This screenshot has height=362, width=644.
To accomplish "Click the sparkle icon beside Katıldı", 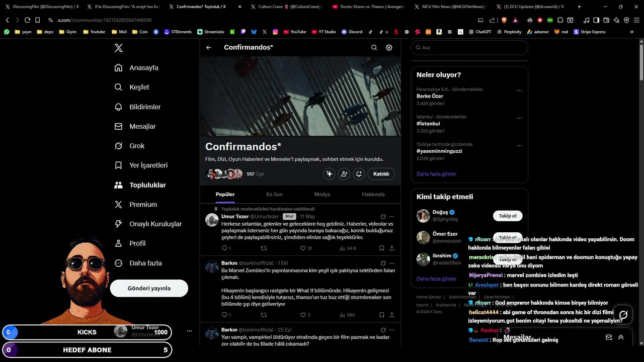I will 329,173.
